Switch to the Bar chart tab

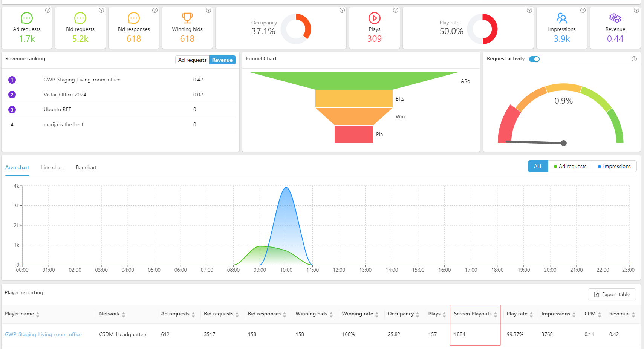pyautogui.click(x=86, y=168)
